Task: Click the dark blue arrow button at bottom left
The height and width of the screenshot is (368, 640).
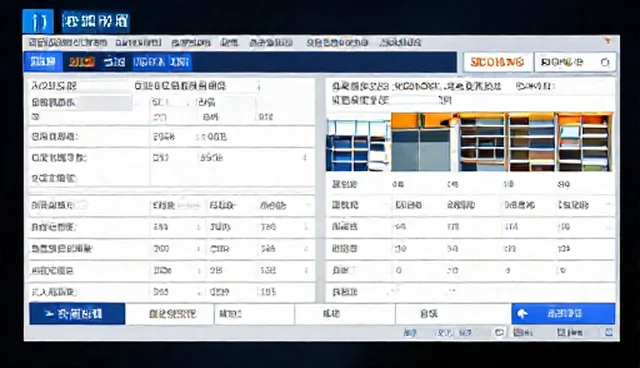Action: tap(77, 314)
